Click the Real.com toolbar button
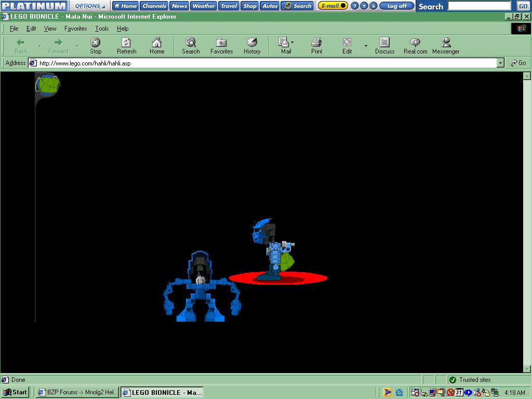This screenshot has width=532, height=399. (415, 46)
